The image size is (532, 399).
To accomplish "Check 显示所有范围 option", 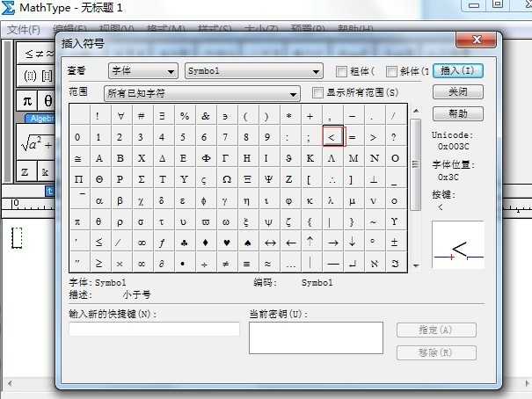I will 317,92.
